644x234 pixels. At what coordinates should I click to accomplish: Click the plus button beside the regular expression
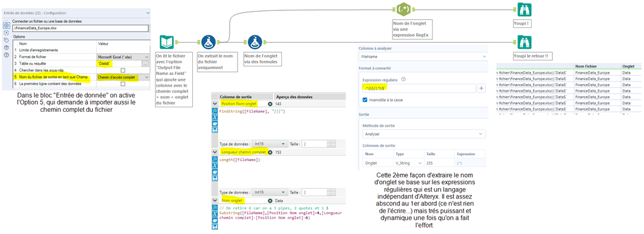[x=482, y=88]
